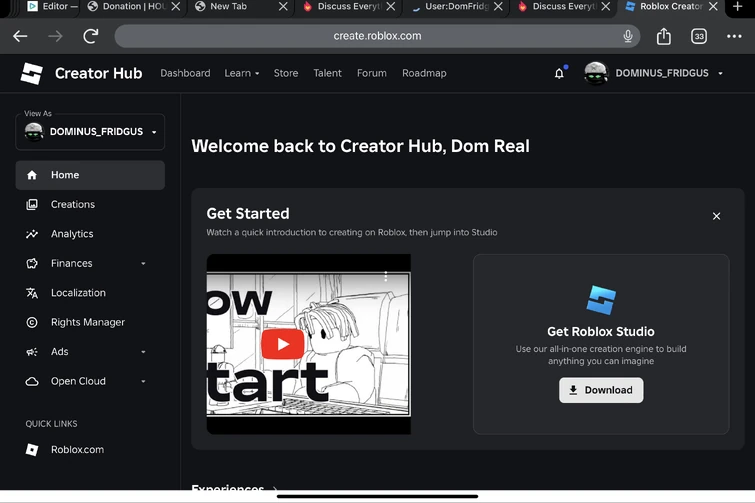Viewport: 755px width, 503px height.
Task: Click the browser back arrow
Action: pos(21,37)
